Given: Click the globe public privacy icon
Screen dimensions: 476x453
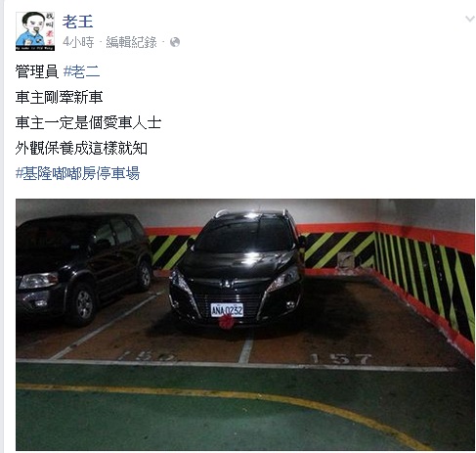Looking at the screenshot, I should [175, 42].
